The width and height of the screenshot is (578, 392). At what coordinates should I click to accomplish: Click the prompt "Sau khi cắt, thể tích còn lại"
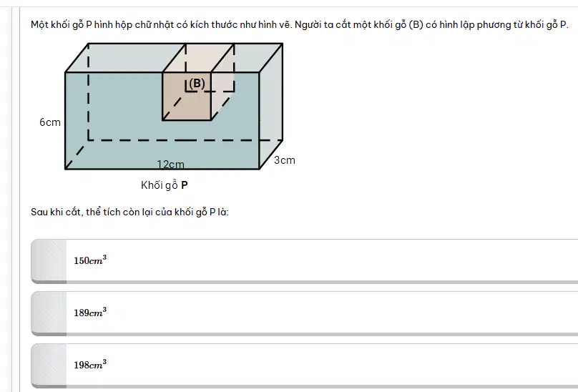point(129,212)
